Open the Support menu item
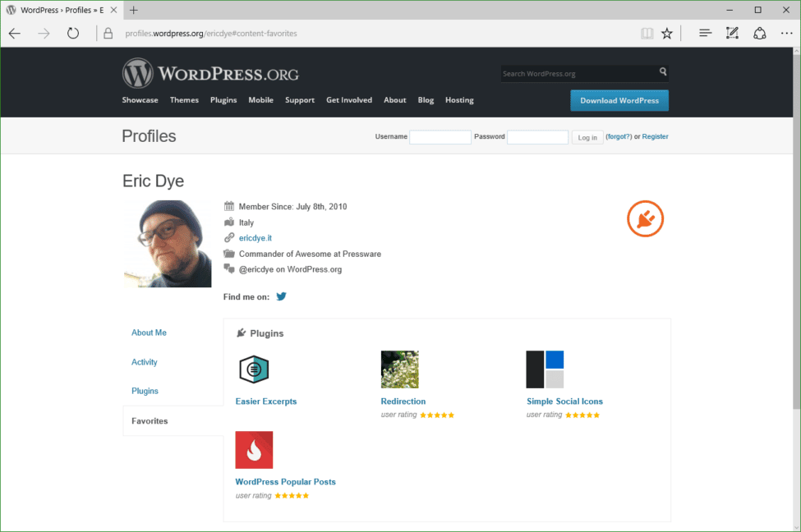The height and width of the screenshot is (532, 801). point(300,100)
